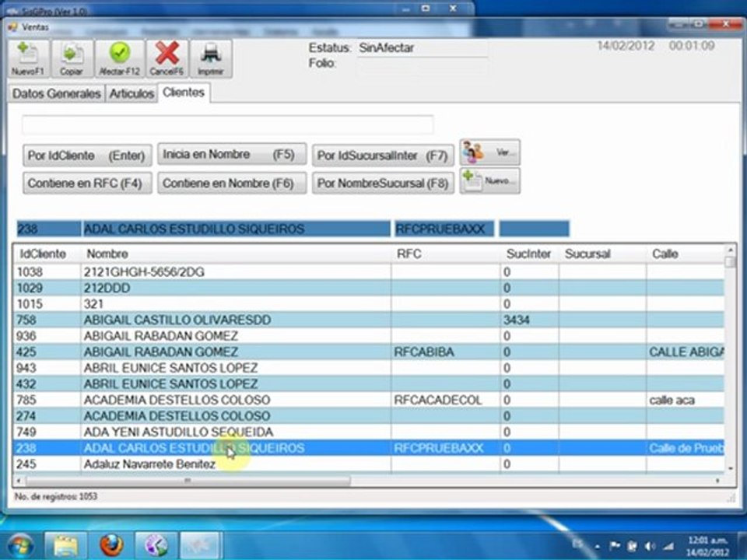Switch to the Datos Generales tab
Image resolution: width=747 pixels, height=560 pixels.
click(57, 93)
